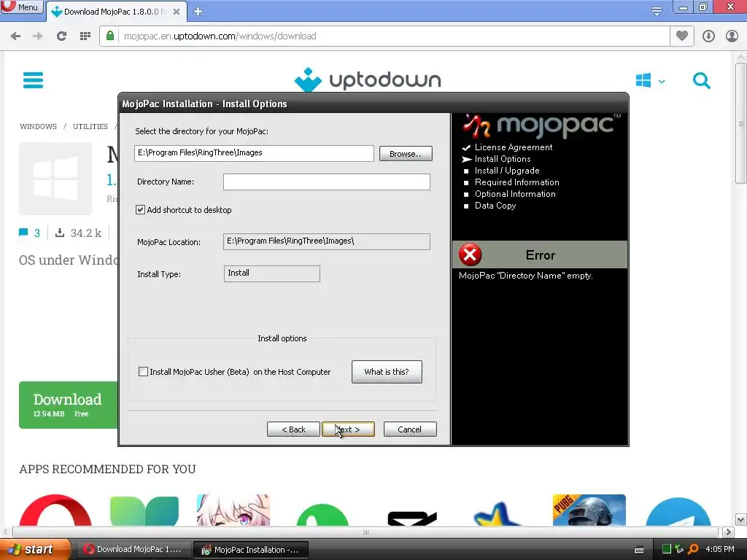
Task: Cancel the MojoPac installation
Action: [x=410, y=429]
